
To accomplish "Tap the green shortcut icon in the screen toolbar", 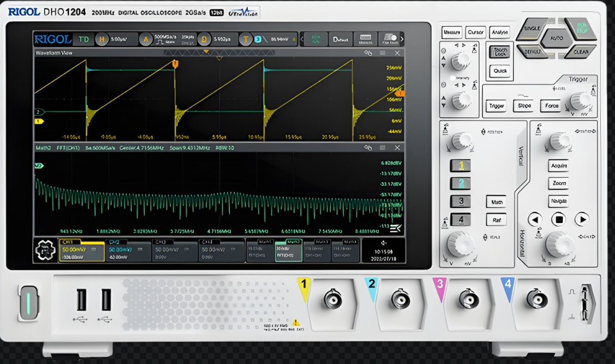I will click(316, 39).
